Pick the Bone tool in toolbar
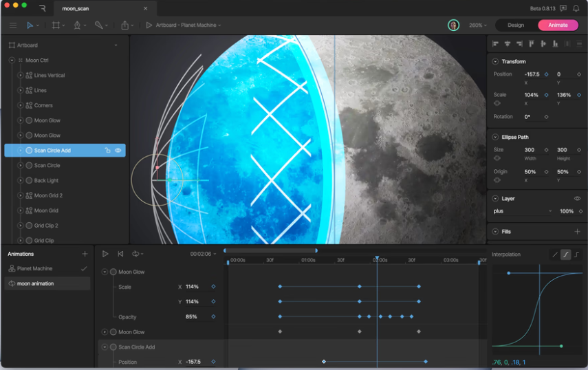The height and width of the screenshot is (370, 588). 98,25
